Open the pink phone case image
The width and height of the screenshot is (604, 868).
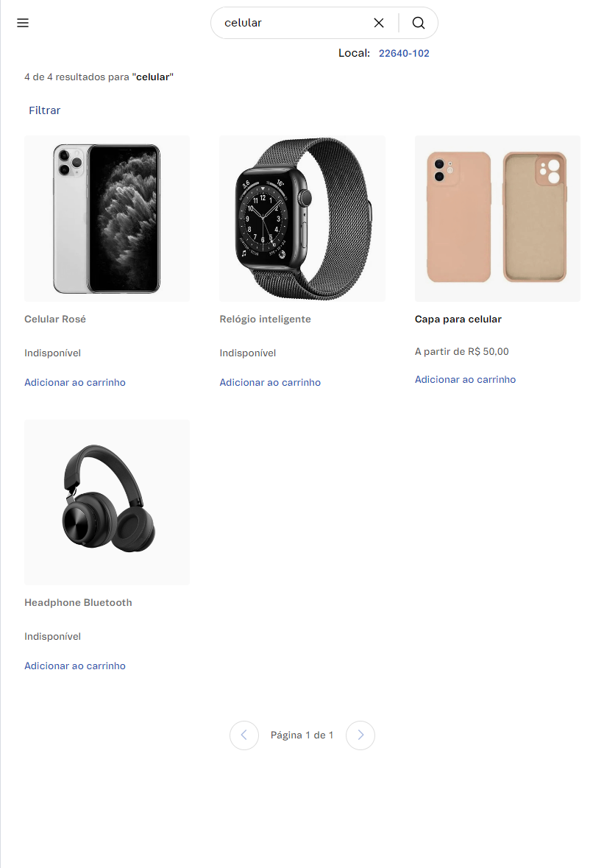(497, 219)
